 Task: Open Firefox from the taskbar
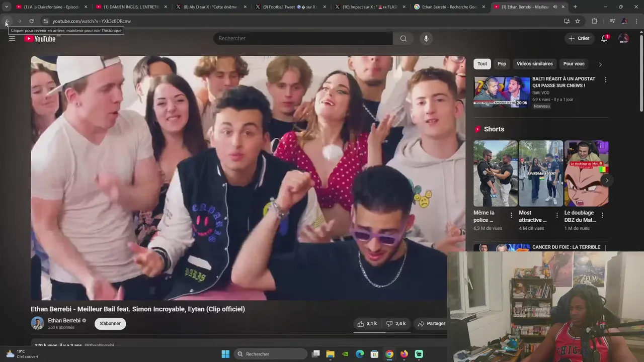(404, 354)
